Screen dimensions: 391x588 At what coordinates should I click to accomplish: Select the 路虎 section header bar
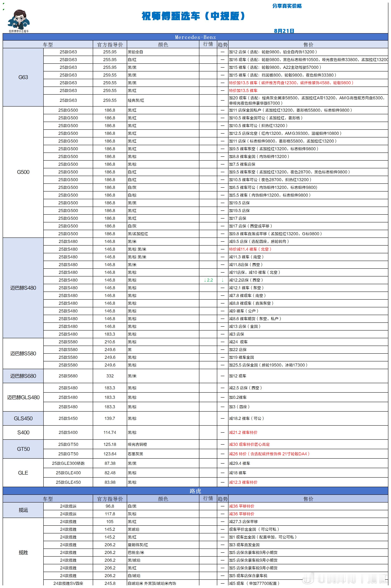point(195,491)
